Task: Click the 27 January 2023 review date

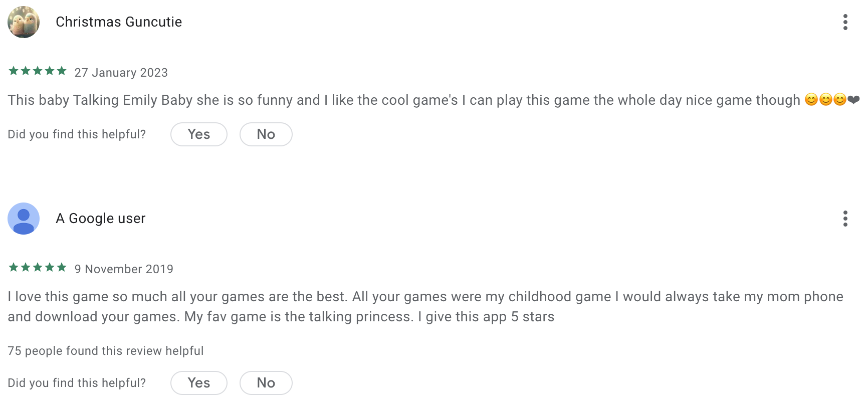Action: click(x=121, y=73)
